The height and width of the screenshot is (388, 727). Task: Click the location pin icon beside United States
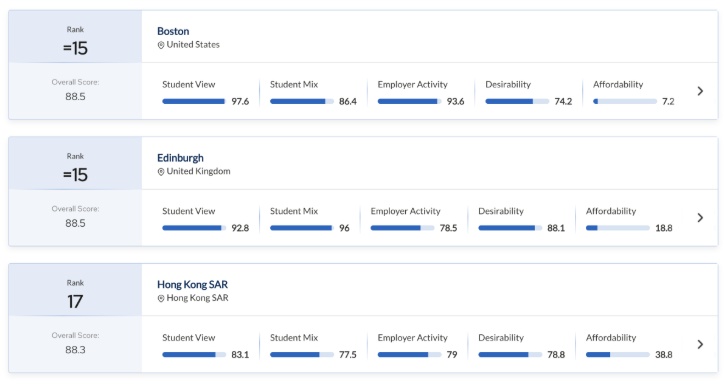click(x=161, y=45)
